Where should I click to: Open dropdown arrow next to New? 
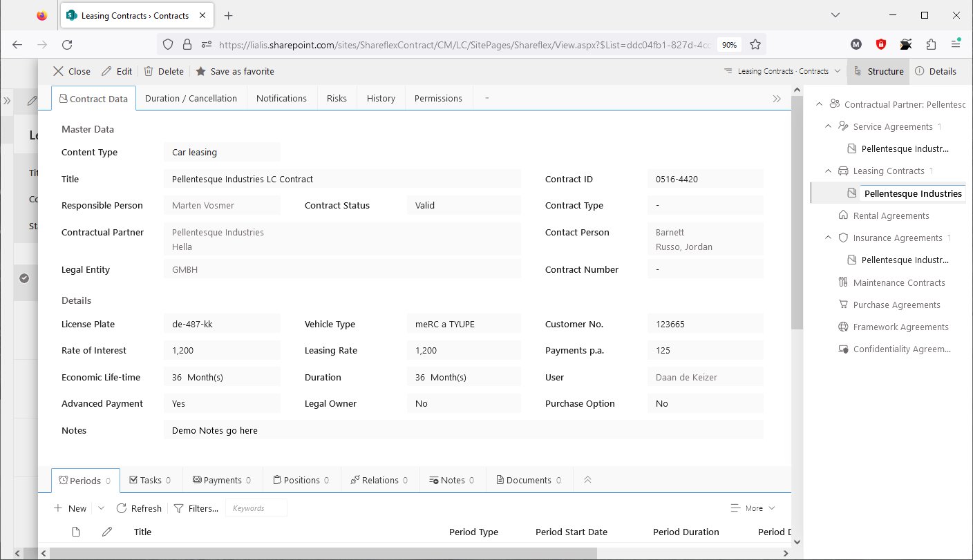(x=101, y=508)
